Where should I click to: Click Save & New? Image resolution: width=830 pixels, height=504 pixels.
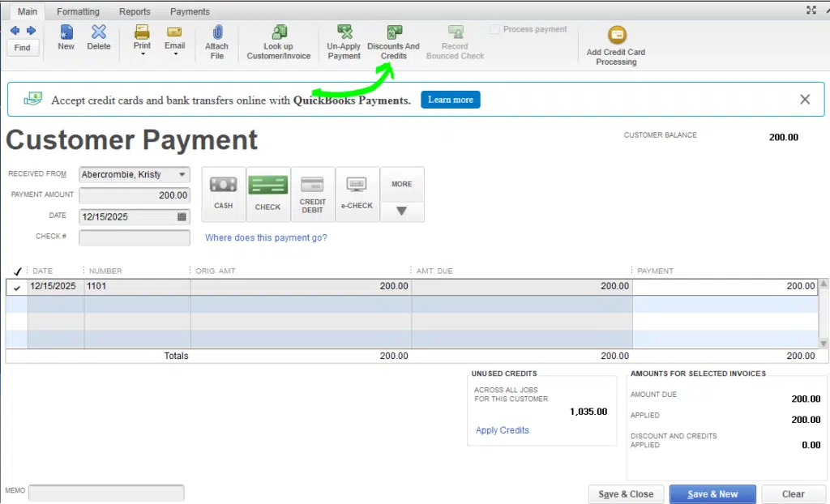point(712,494)
